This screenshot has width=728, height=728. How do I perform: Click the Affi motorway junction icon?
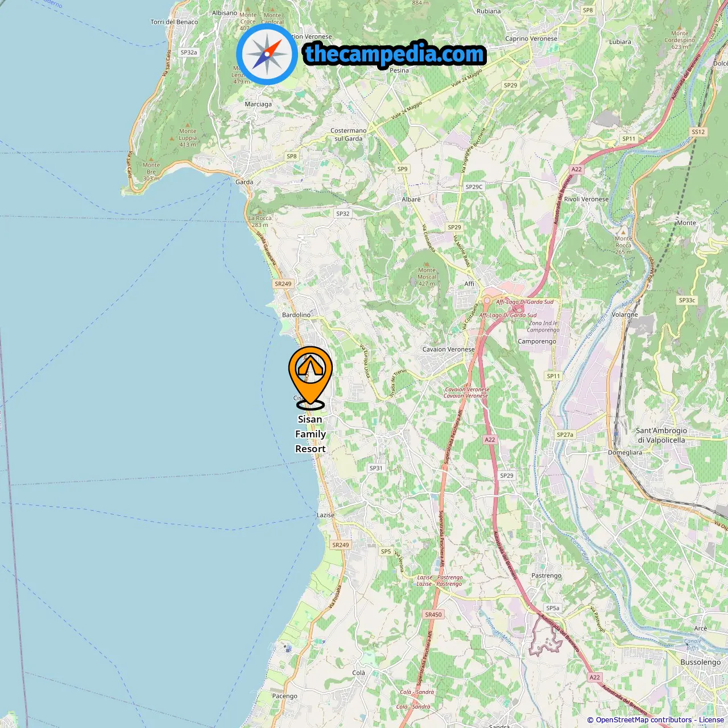(x=487, y=301)
